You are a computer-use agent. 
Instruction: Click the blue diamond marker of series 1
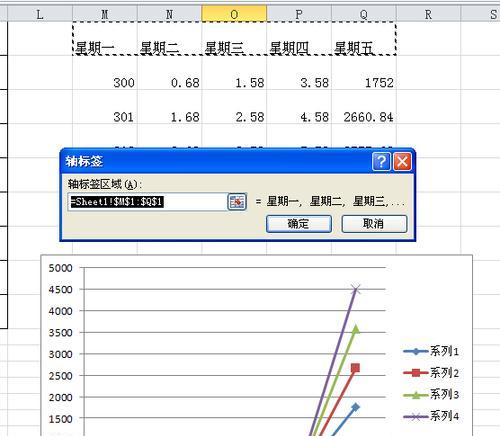(x=356, y=407)
